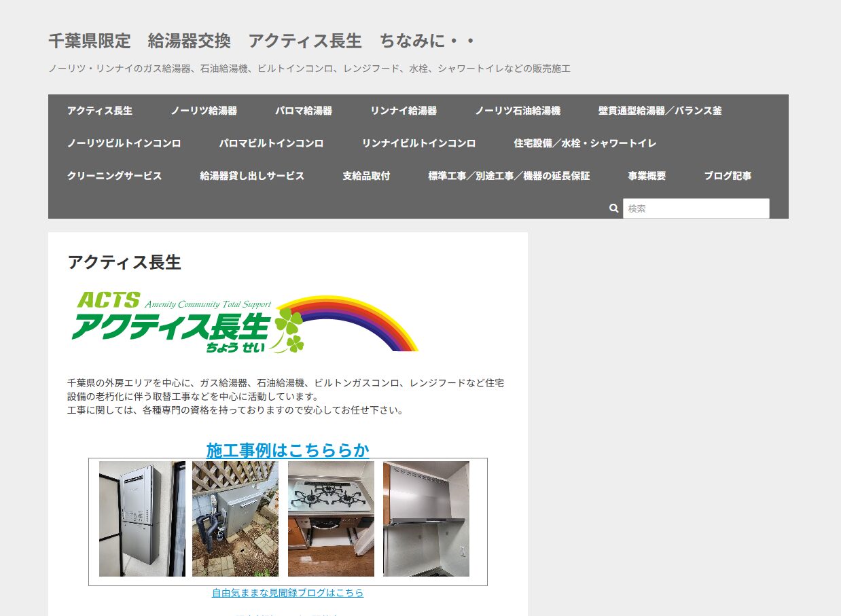Follow the 自由気ままな見聞録ブログはこちら link
The height and width of the screenshot is (616, 841).
[287, 593]
